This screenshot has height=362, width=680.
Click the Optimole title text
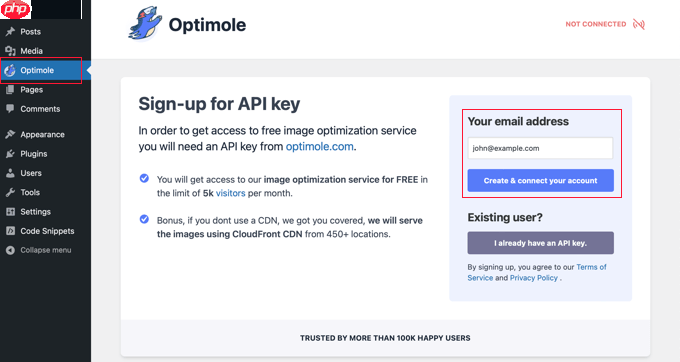point(207,25)
